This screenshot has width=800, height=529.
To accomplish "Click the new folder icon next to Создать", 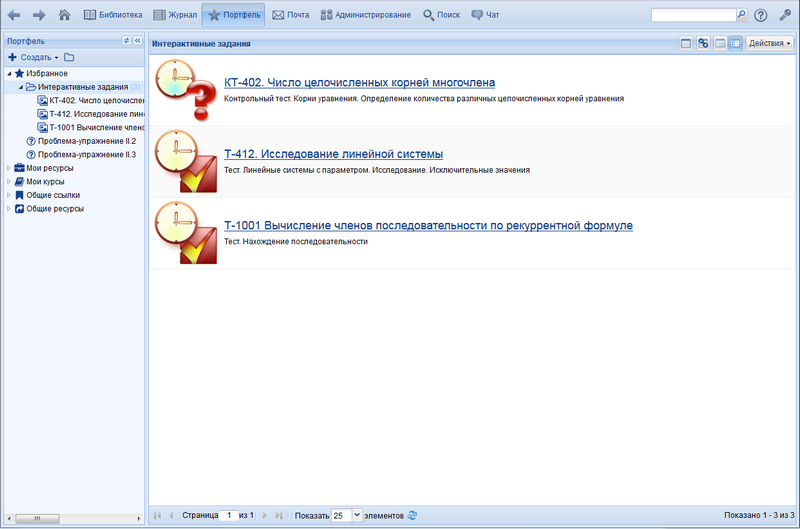I will pyautogui.click(x=69, y=57).
